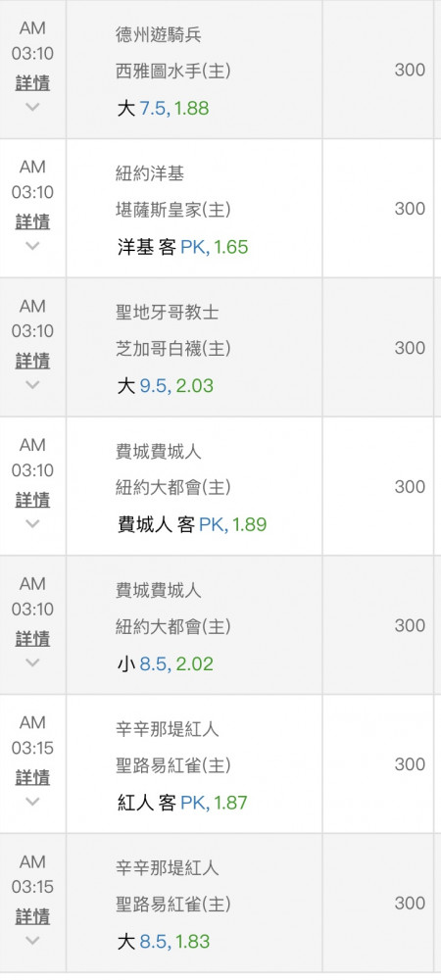Click 西雅圖水手(主) team name
The height and width of the screenshot is (980, 441).
[173, 72]
